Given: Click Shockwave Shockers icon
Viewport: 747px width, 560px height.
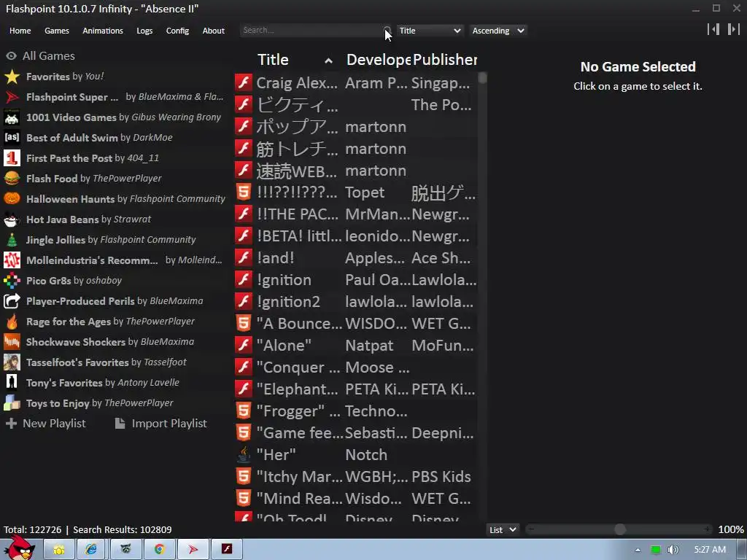Looking at the screenshot, I should tap(12, 342).
